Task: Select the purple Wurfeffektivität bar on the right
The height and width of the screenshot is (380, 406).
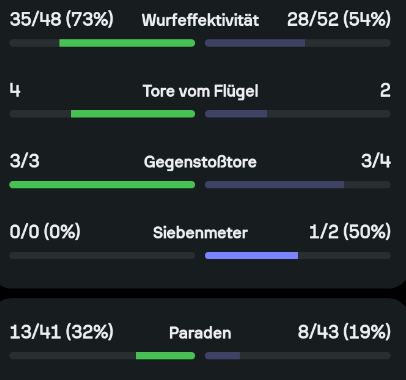Action: tap(255, 43)
